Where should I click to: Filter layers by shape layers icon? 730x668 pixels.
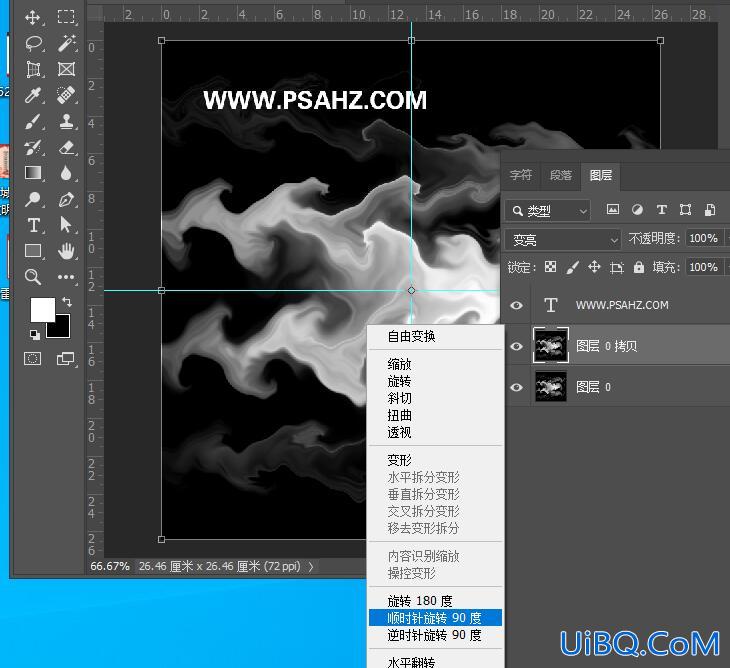click(x=685, y=209)
